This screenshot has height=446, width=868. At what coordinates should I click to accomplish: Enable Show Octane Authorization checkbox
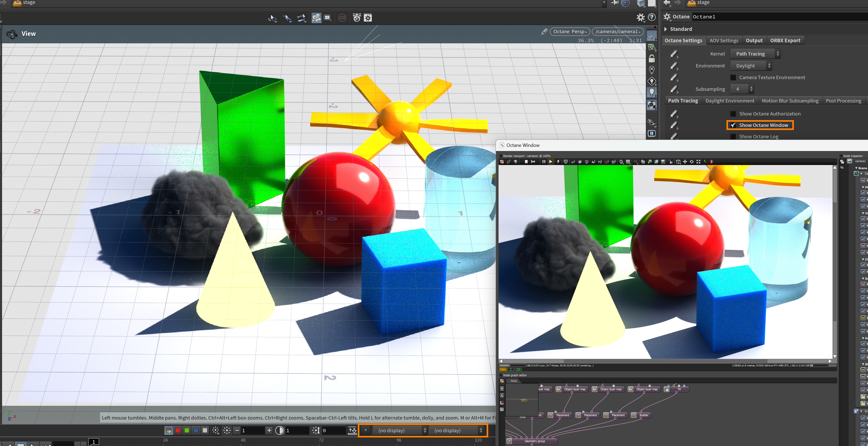tap(733, 114)
